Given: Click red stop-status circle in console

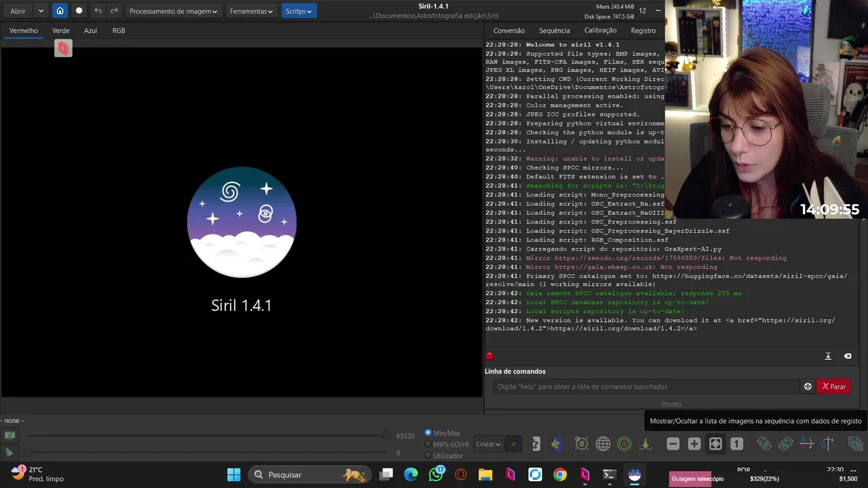Looking at the screenshot, I should pos(490,356).
